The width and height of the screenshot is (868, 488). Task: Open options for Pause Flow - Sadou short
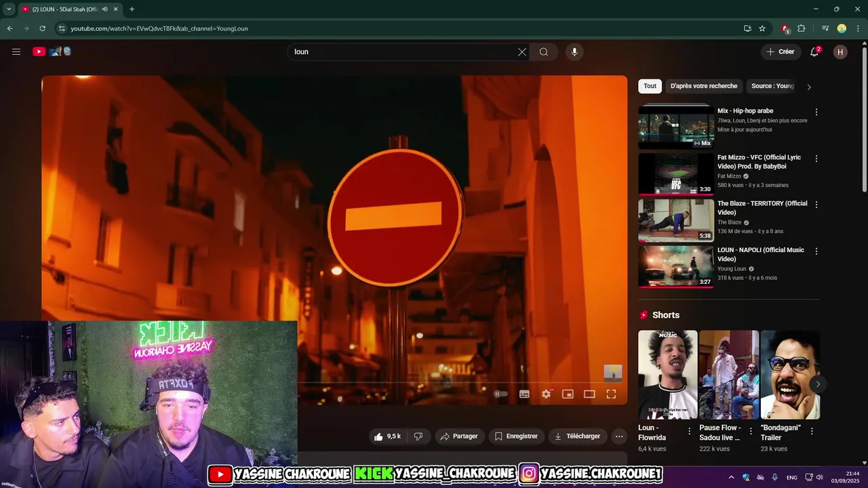point(750,431)
